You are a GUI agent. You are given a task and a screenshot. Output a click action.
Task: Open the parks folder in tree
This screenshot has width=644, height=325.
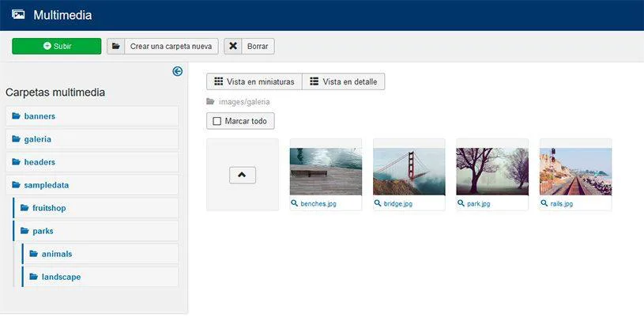point(43,231)
